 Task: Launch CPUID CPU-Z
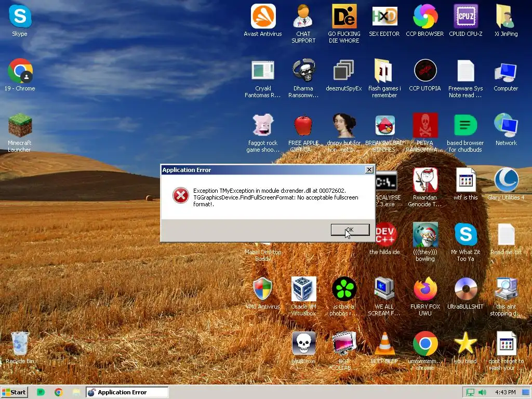coord(465,16)
